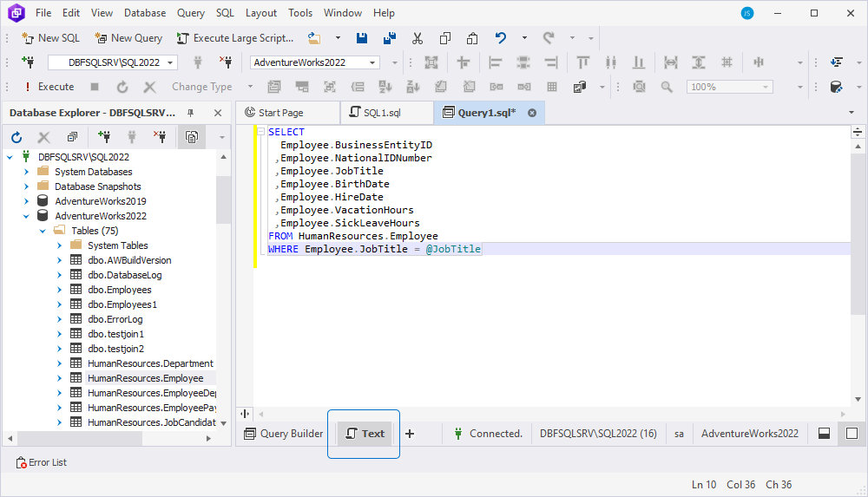
Task: Collapse the SELECT statement code block
Action: click(260, 132)
